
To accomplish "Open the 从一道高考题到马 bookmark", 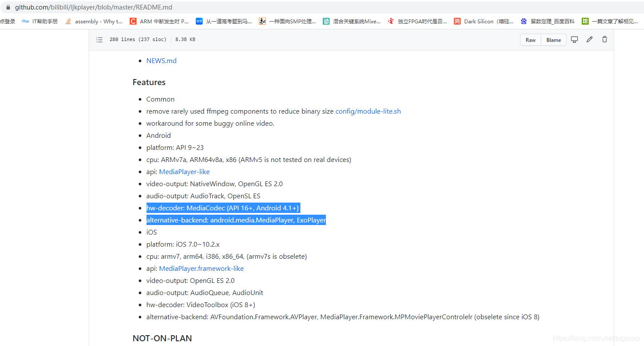I will click(x=224, y=21).
